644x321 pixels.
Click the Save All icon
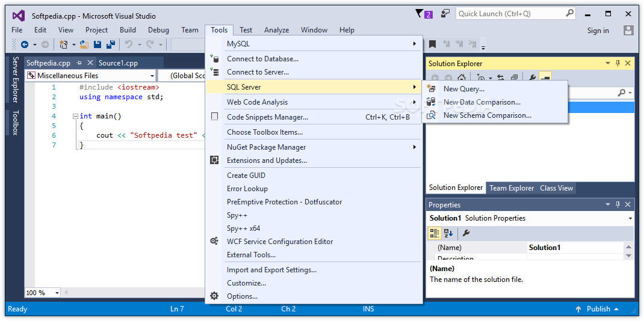(x=111, y=44)
